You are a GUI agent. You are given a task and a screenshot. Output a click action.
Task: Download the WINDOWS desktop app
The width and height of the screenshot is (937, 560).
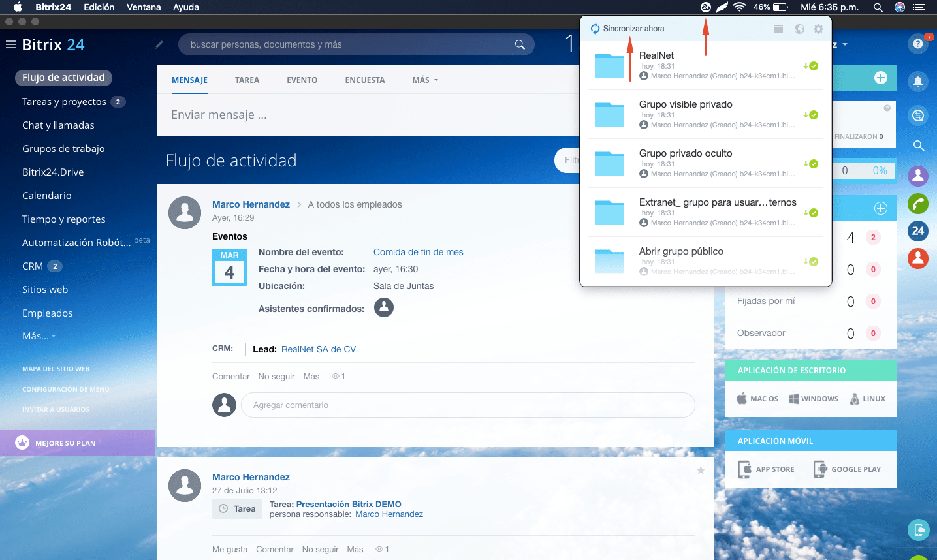pyautogui.click(x=814, y=399)
